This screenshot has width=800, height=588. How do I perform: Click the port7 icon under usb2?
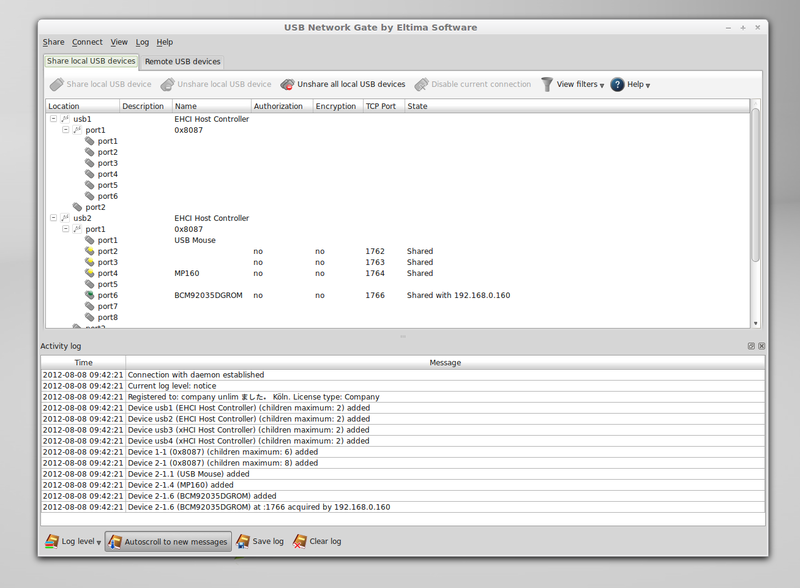coord(90,306)
